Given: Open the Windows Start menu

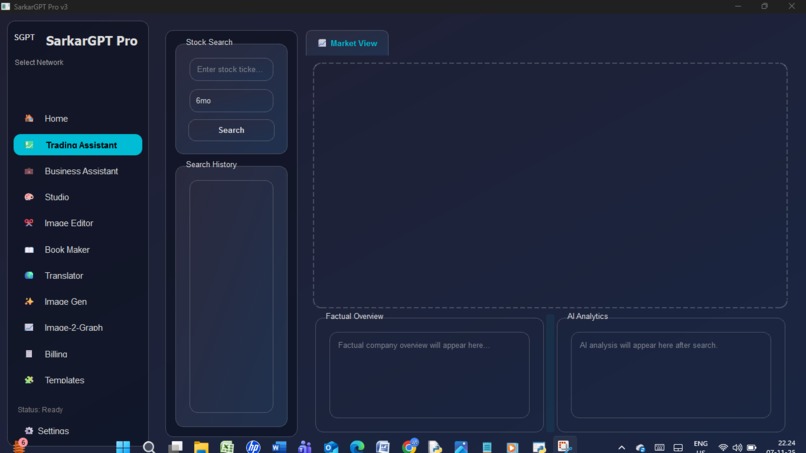Looking at the screenshot, I should [x=123, y=447].
